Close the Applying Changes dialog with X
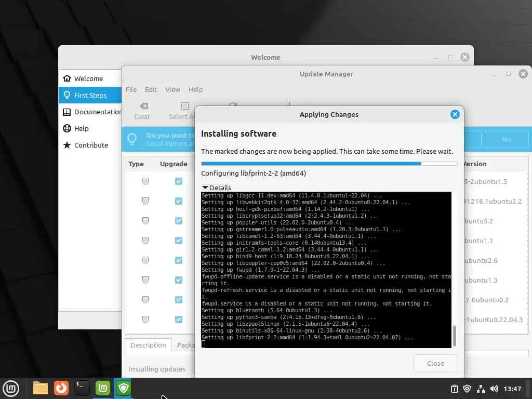 [455, 114]
